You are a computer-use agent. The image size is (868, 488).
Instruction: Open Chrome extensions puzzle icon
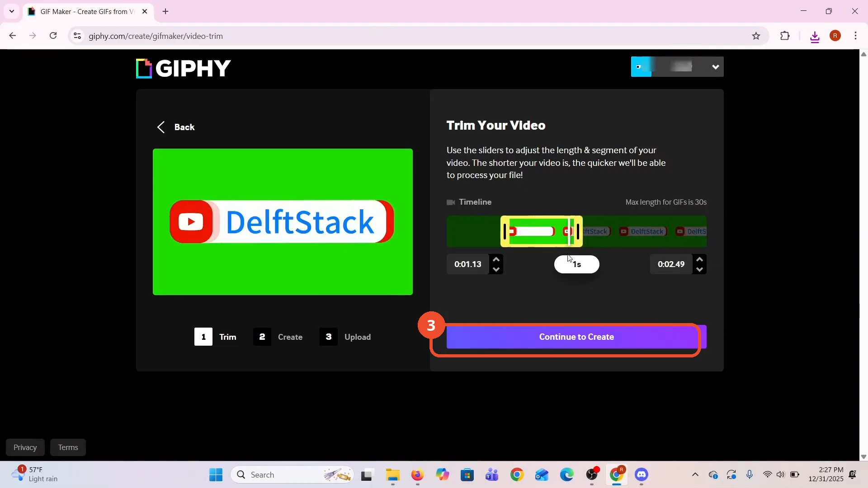point(785,36)
